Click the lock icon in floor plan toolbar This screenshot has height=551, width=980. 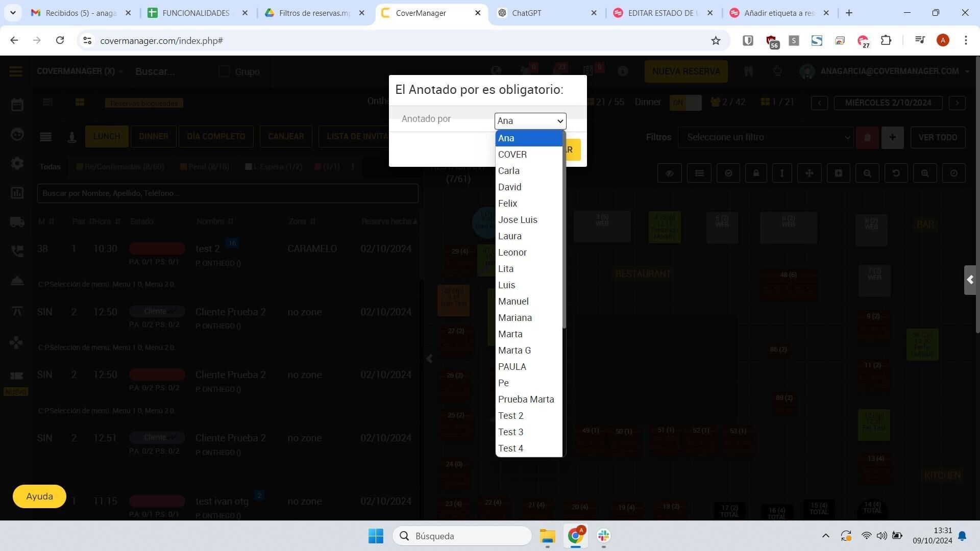[756, 173]
